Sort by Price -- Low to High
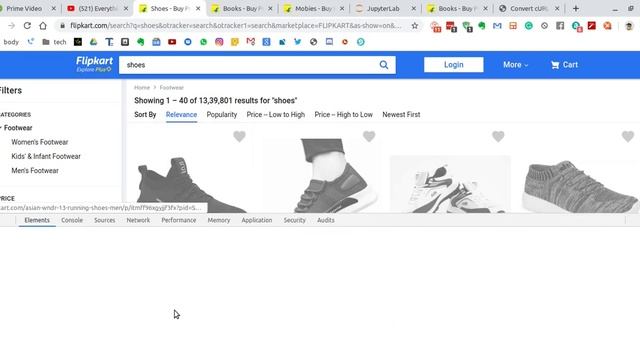Image resolution: width=640 pixels, height=360 pixels. pyautogui.click(x=276, y=115)
